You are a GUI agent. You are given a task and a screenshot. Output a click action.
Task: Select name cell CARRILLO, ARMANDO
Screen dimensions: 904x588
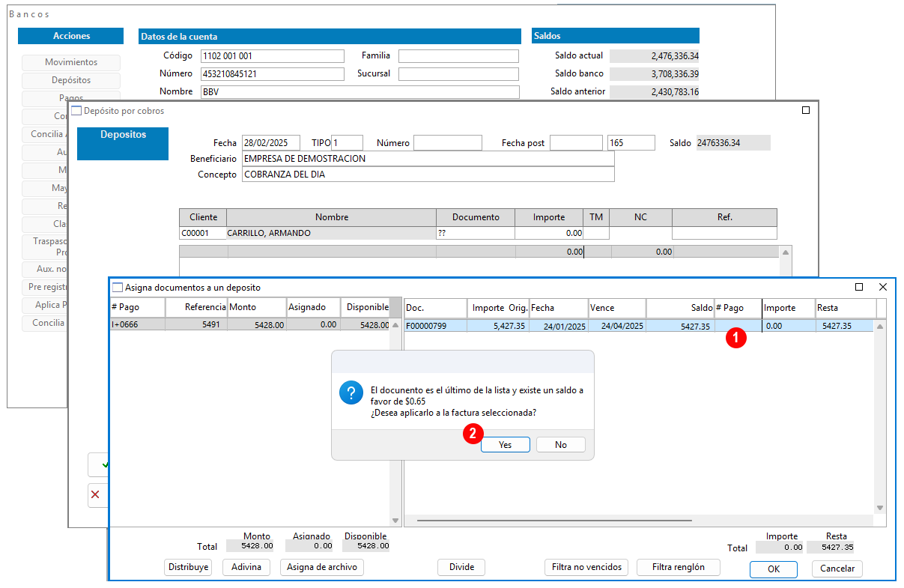332,233
